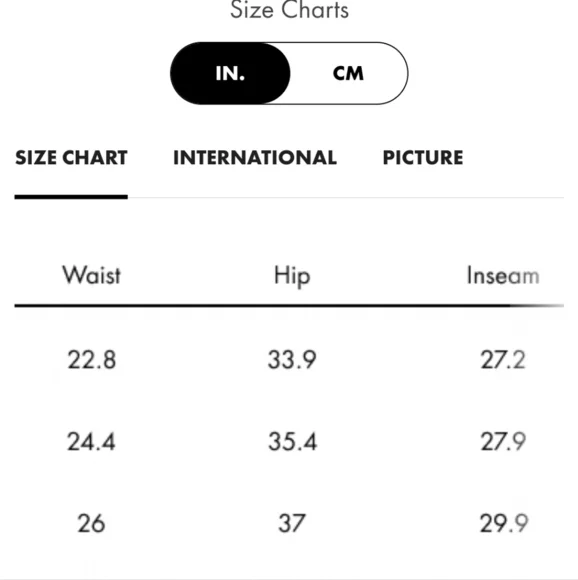Open the INTERNATIONAL tab
Screen dimensions: 578x580
point(255,158)
